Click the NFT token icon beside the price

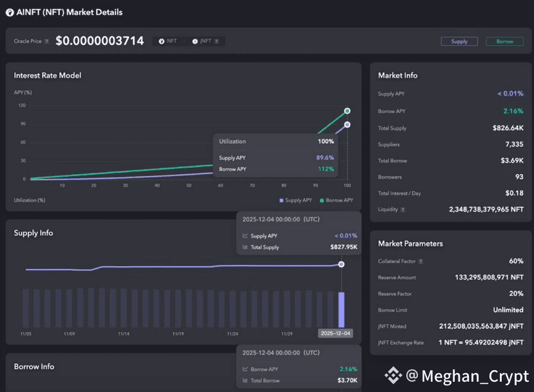click(x=161, y=41)
